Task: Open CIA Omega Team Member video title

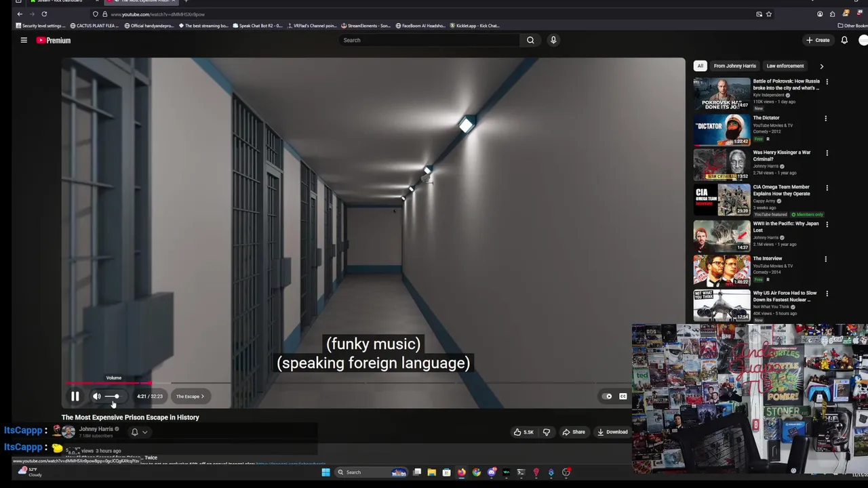Action: click(x=781, y=190)
